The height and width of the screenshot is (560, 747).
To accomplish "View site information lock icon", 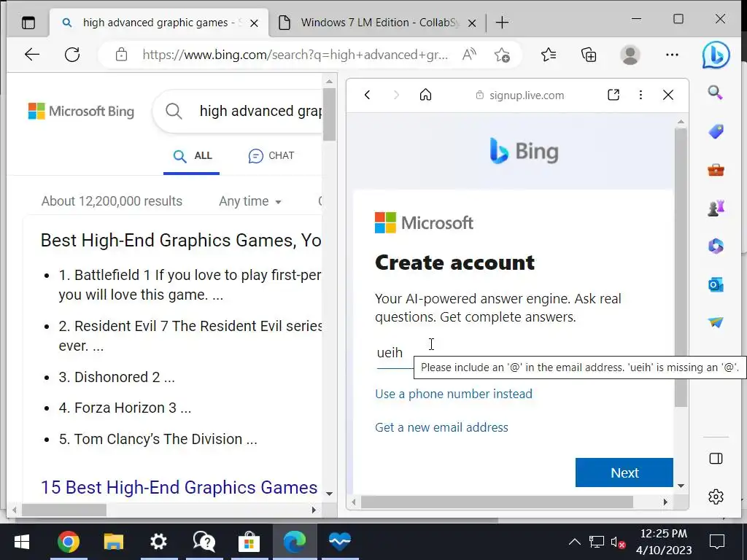I will 122,54.
